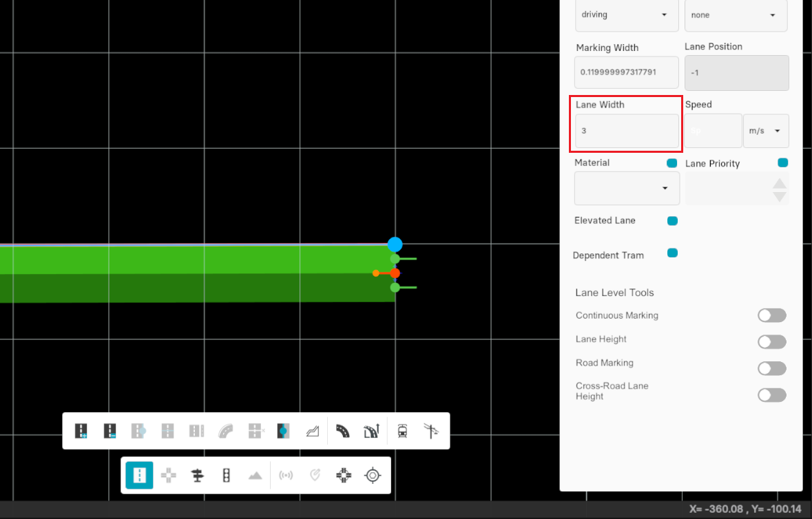The height and width of the screenshot is (519, 812).
Task: Select the roundabout junction tool
Action: click(344, 475)
